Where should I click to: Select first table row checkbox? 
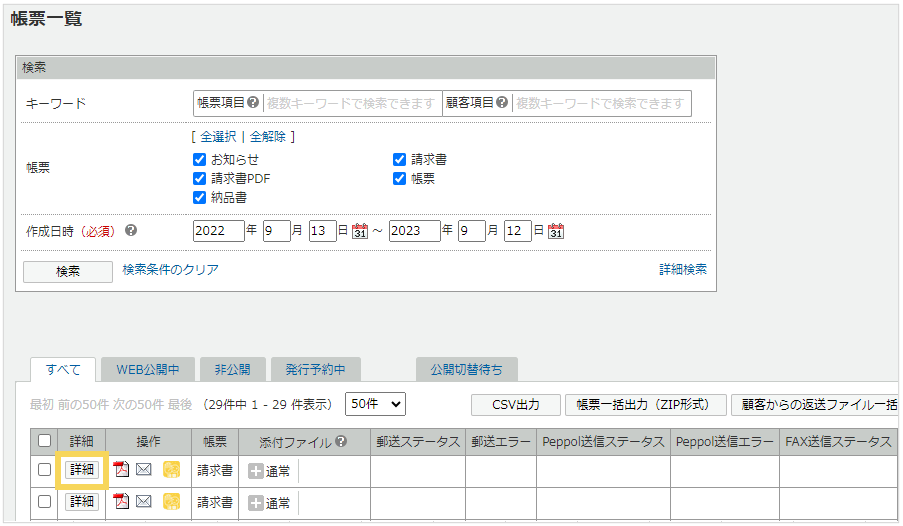pos(44,470)
